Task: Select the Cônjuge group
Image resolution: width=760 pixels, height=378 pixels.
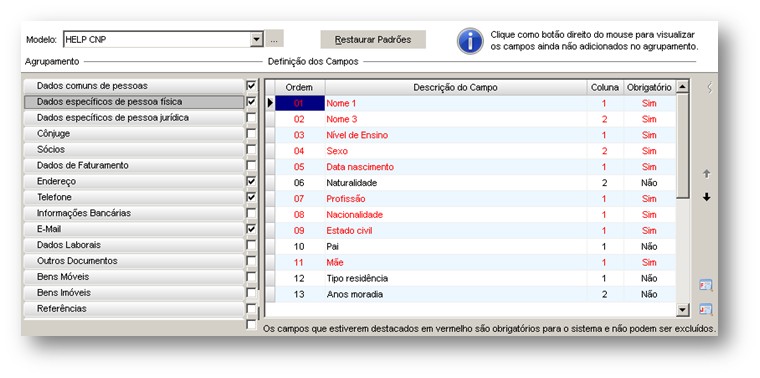Action: click(x=134, y=134)
